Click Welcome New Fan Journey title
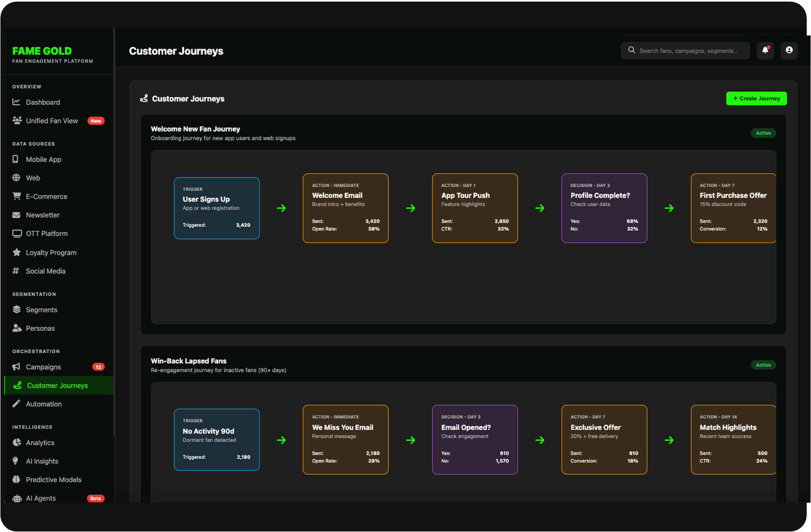 coord(195,129)
